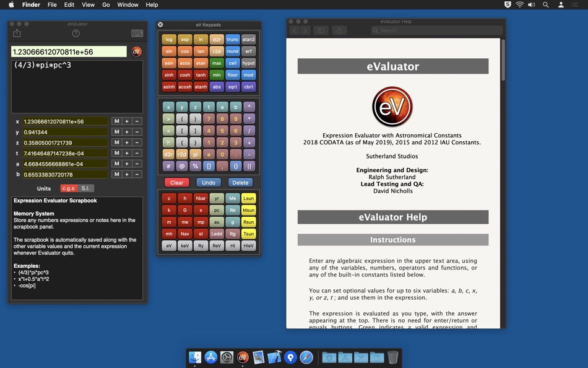Toggle the sidebar in eValuator Help window

pos(321,30)
